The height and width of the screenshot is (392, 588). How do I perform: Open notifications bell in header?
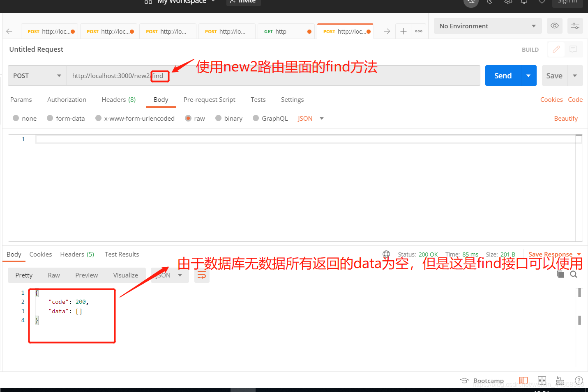524,2
